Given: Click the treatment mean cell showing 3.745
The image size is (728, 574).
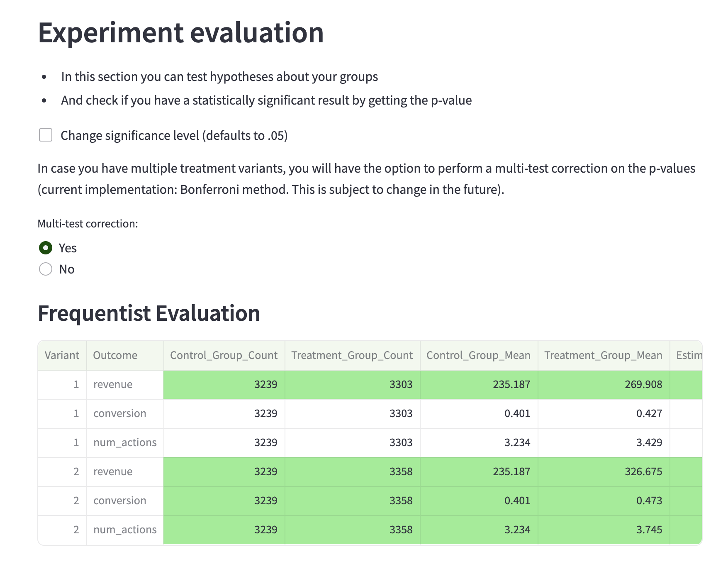Looking at the screenshot, I should point(649,530).
